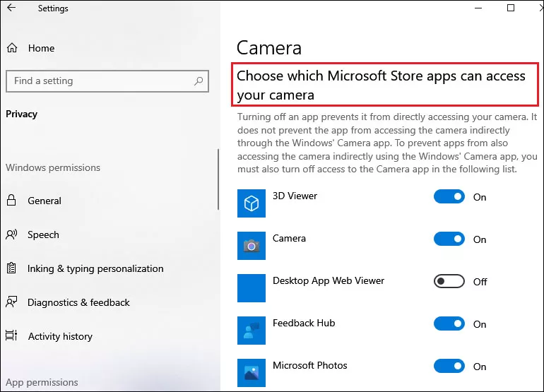Click the 3D Viewer cube icon

coord(252,203)
